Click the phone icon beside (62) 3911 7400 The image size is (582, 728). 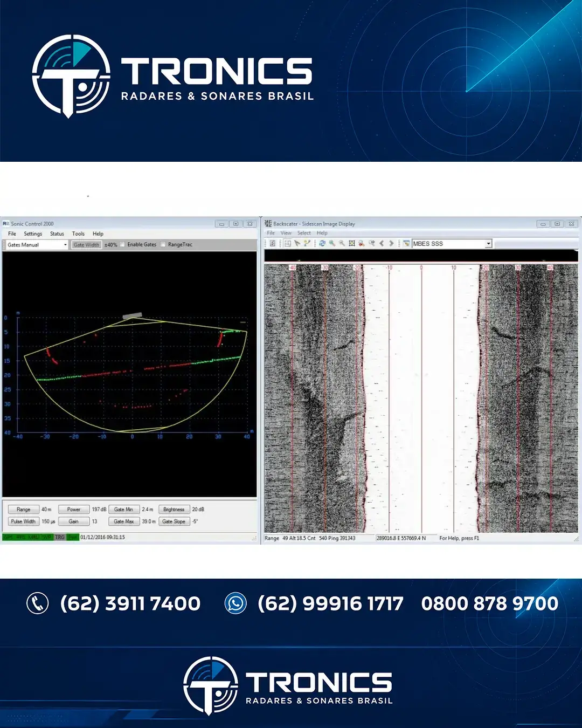38,603
